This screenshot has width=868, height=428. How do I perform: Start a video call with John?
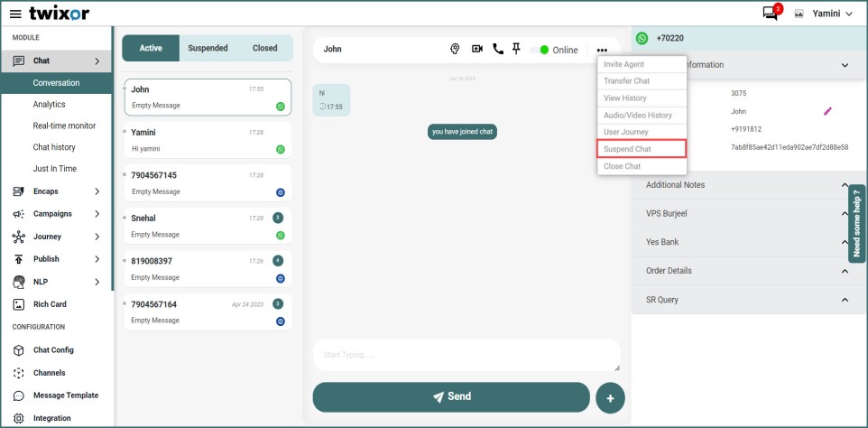point(477,50)
